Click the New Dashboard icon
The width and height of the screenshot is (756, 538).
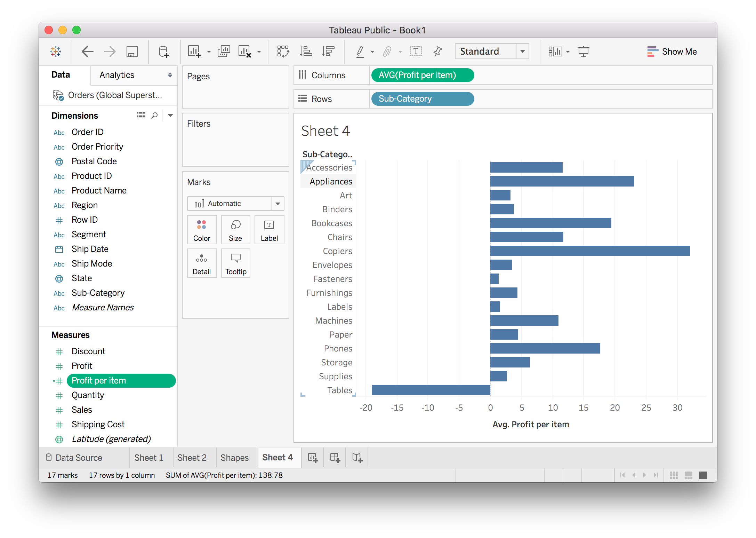tap(335, 457)
